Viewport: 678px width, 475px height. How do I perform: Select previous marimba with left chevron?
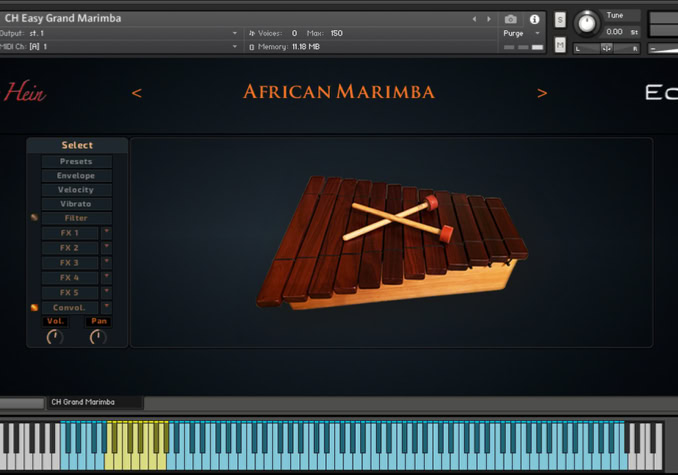(137, 93)
